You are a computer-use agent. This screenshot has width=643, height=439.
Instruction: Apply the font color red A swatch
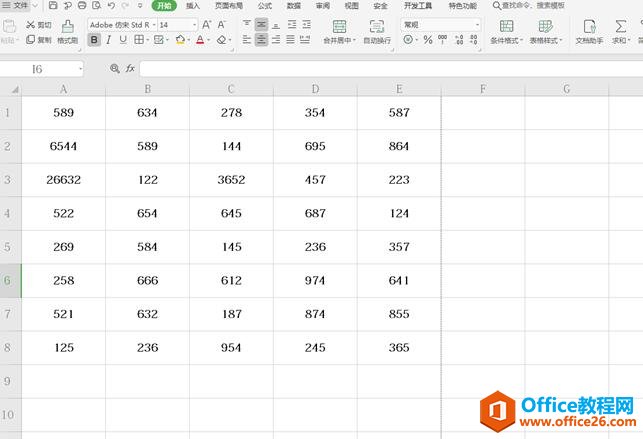click(200, 40)
